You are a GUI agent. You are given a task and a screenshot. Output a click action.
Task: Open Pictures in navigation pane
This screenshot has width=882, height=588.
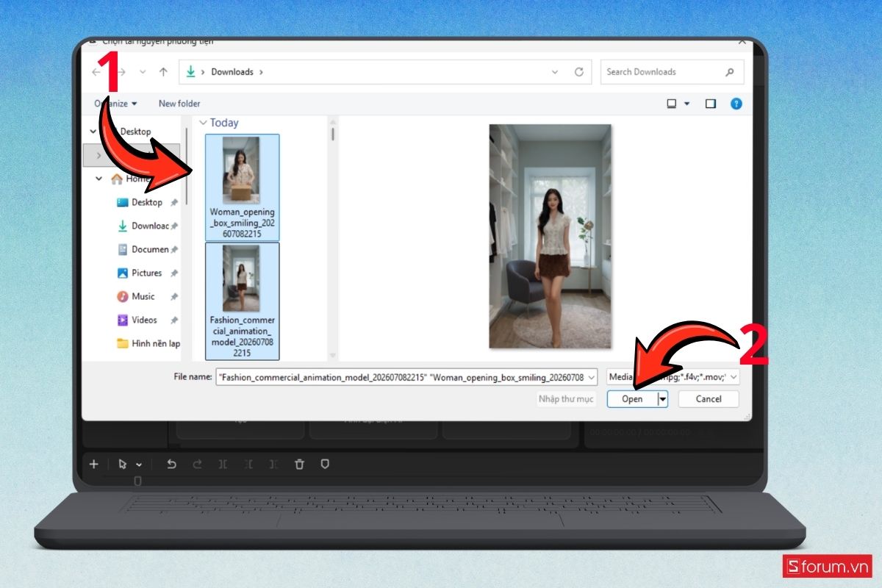point(147,273)
